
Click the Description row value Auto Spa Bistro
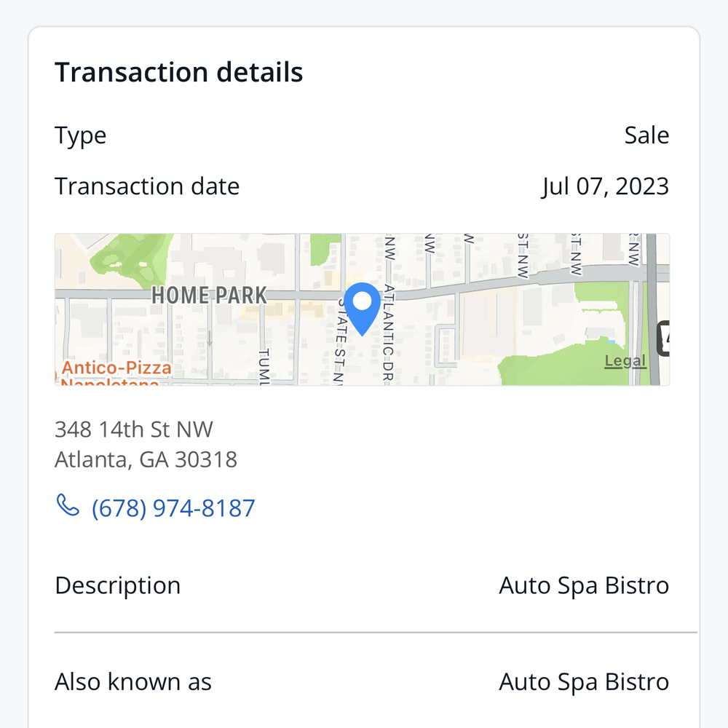(x=584, y=585)
